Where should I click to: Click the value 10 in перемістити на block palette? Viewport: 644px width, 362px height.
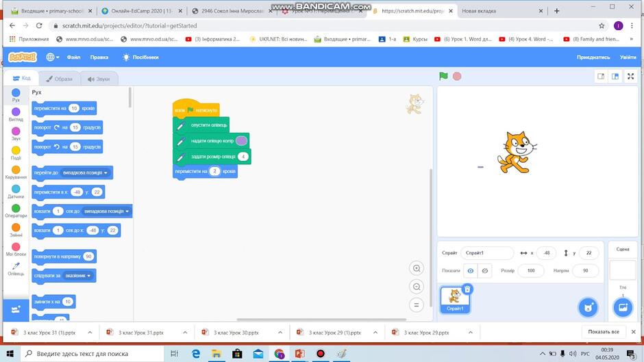tap(74, 108)
